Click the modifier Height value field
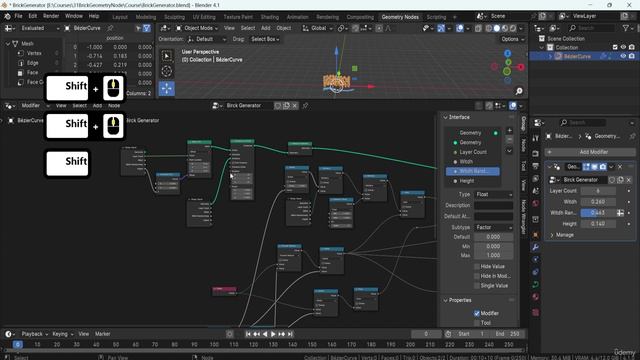640x360 pixels. 598,224
